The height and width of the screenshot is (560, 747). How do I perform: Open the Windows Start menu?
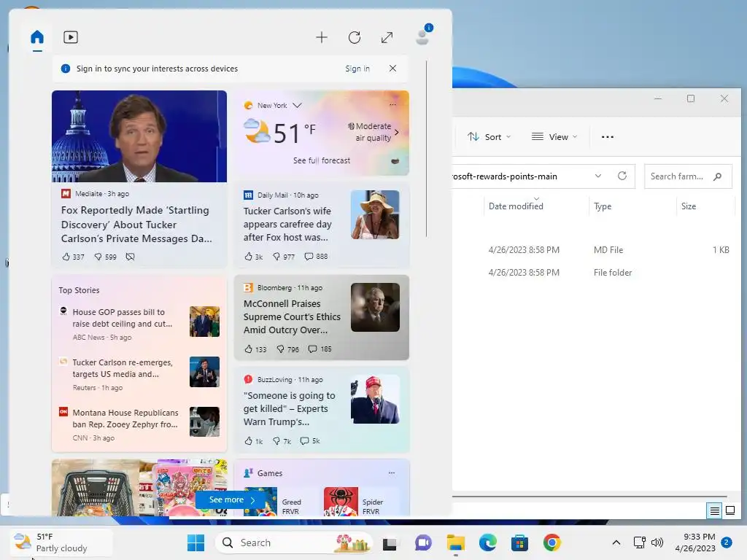click(196, 542)
